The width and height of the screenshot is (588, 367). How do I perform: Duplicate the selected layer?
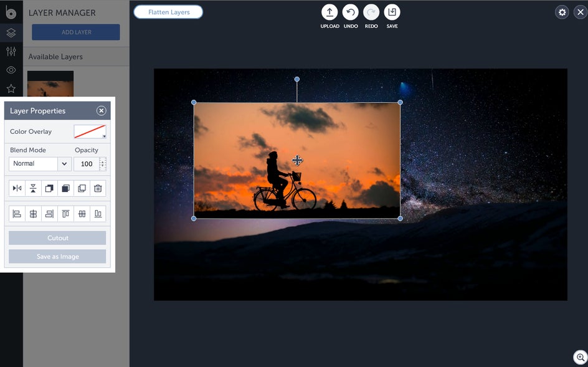82,188
